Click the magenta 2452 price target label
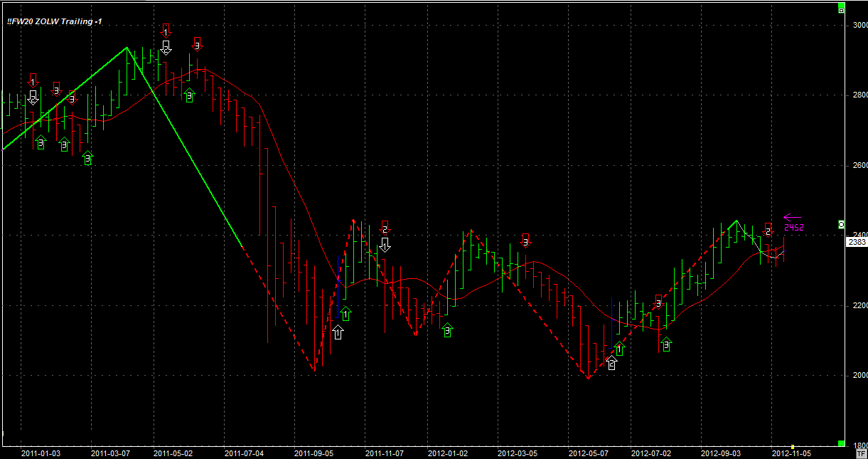The image size is (868, 459). (793, 228)
